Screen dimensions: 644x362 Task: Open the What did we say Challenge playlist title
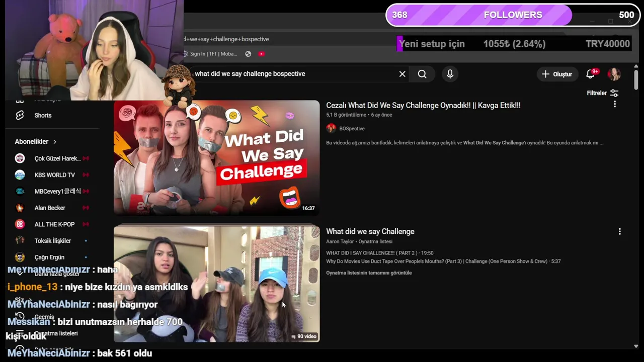tap(370, 231)
